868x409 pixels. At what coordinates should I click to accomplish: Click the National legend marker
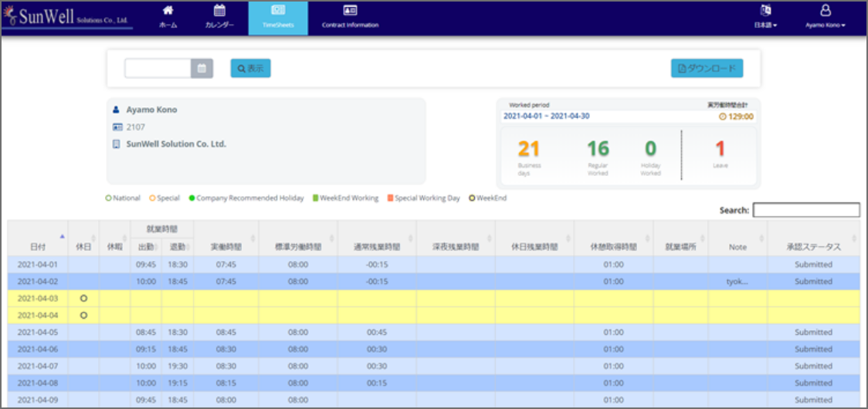(108, 198)
